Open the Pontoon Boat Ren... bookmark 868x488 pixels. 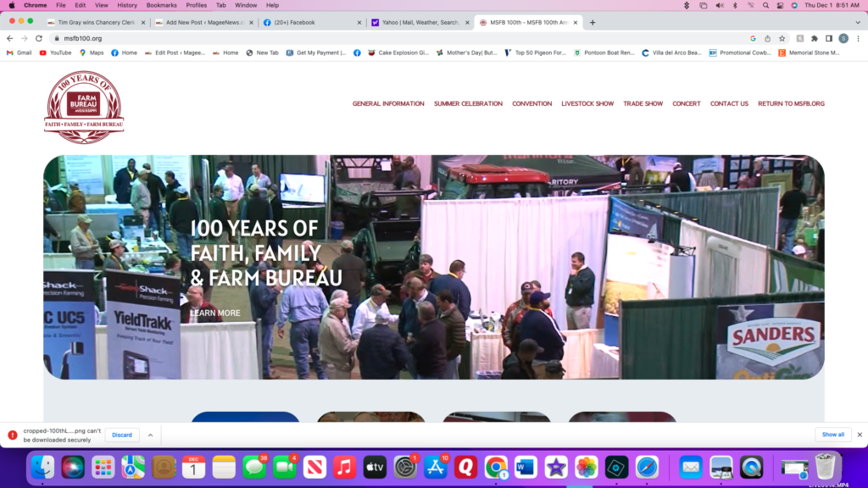[604, 53]
